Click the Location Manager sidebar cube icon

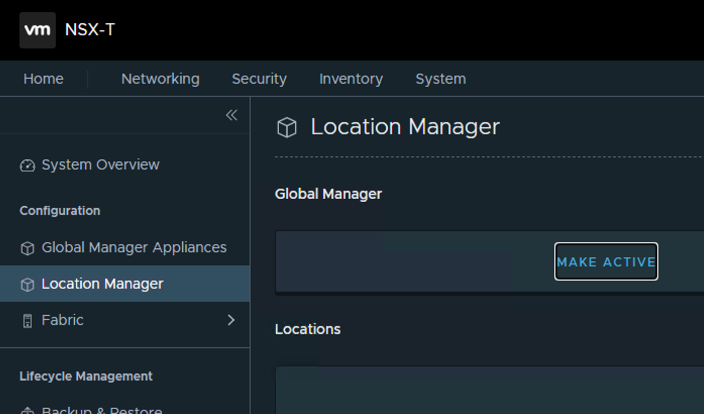pos(27,284)
